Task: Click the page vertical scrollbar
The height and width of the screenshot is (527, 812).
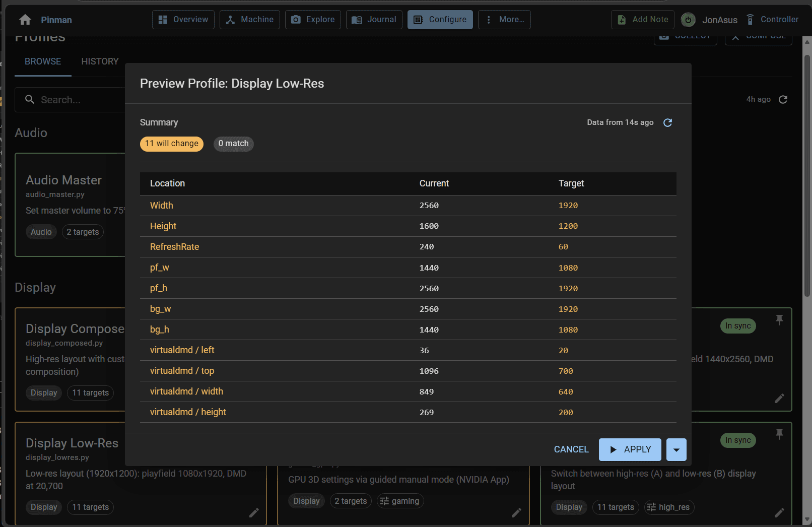Action: 807,176
